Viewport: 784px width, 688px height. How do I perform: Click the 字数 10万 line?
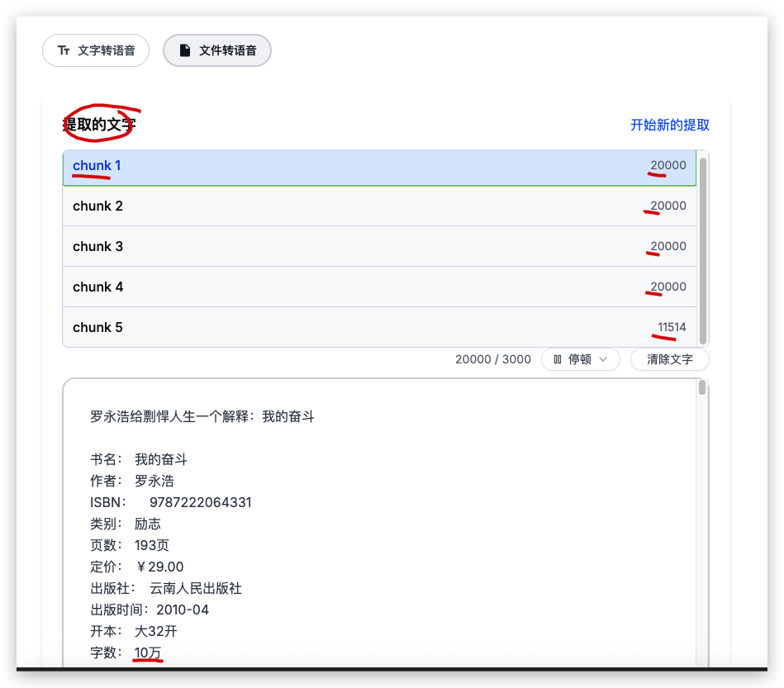126,653
